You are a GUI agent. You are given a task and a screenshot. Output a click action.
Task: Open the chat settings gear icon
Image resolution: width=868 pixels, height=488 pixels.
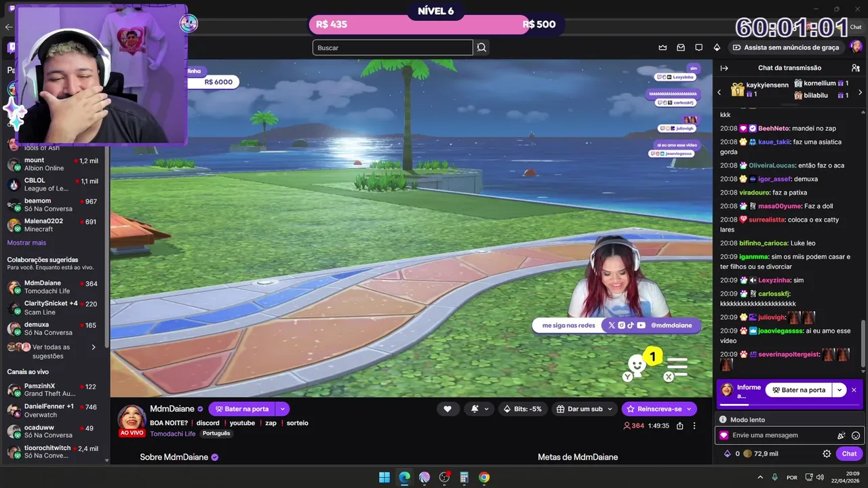coord(827,453)
